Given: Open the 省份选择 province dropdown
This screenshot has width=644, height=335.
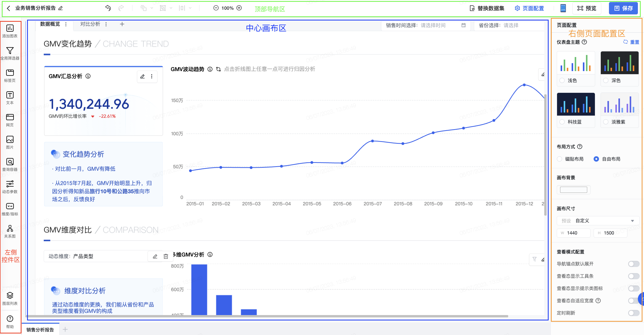Looking at the screenshot, I should pos(510,25).
